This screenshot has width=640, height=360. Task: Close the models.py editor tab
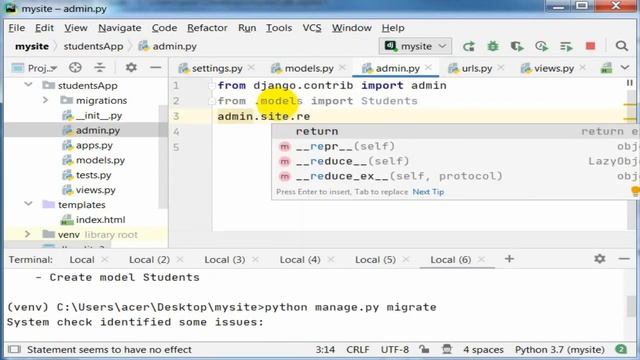pos(342,68)
